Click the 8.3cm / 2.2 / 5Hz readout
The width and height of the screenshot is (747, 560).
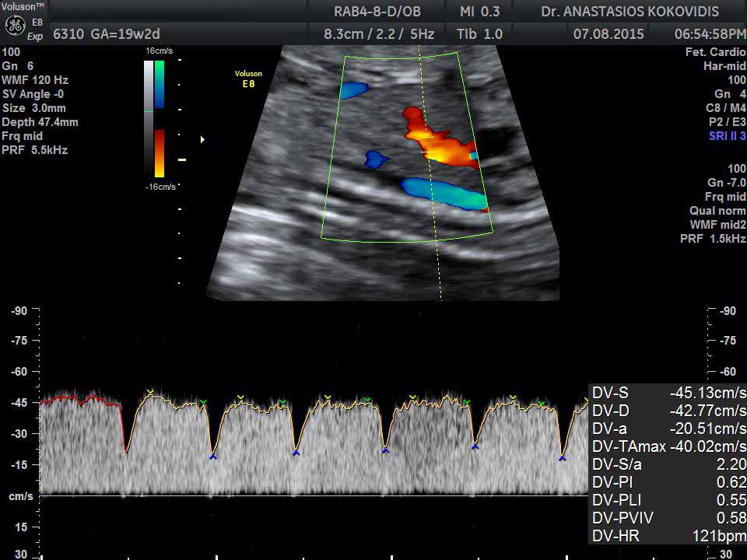[x=379, y=34]
